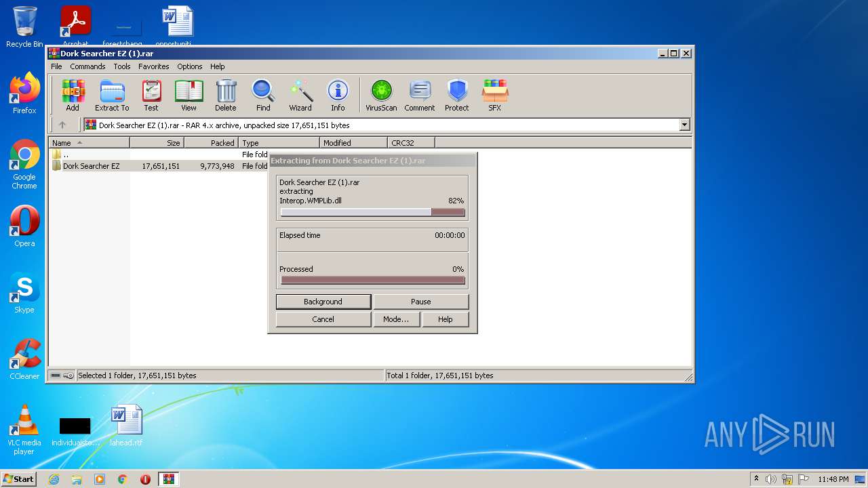Open lahead.rtf desktop document
Screen dimensions: 868x488
tap(126, 426)
